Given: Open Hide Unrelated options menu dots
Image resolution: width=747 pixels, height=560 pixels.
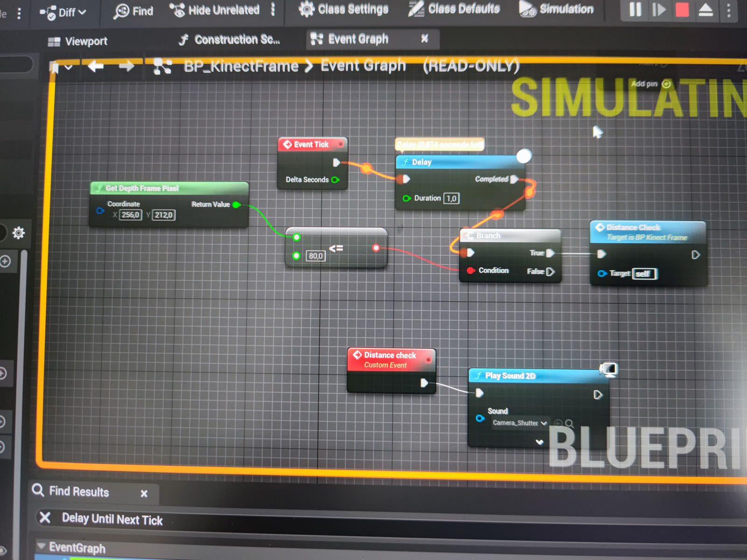Looking at the screenshot, I should (x=273, y=9).
